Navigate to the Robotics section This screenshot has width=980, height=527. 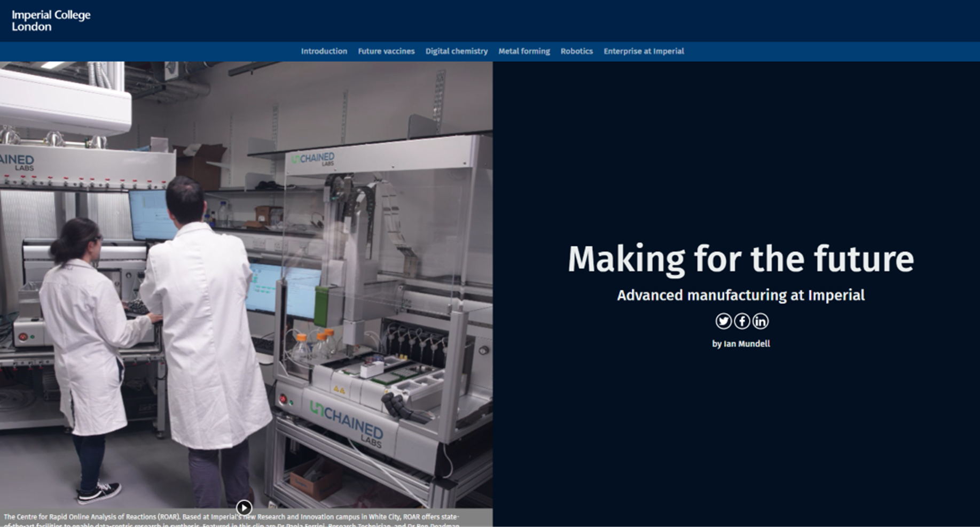point(576,51)
